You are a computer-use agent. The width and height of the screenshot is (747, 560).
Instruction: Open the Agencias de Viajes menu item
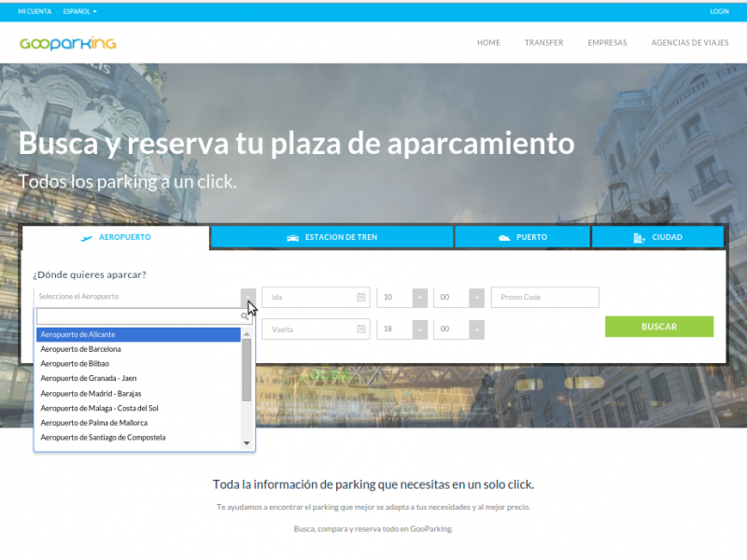[x=689, y=43]
